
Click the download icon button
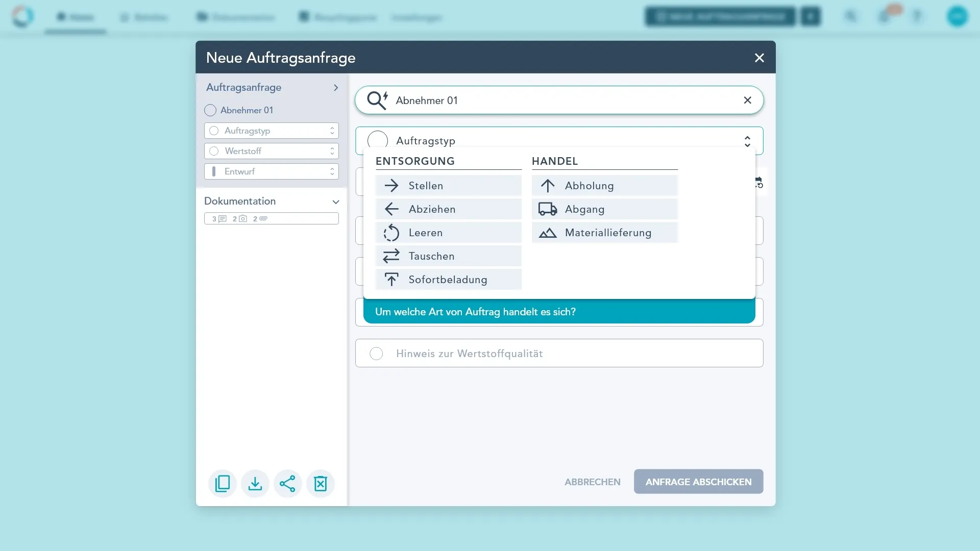tap(255, 483)
